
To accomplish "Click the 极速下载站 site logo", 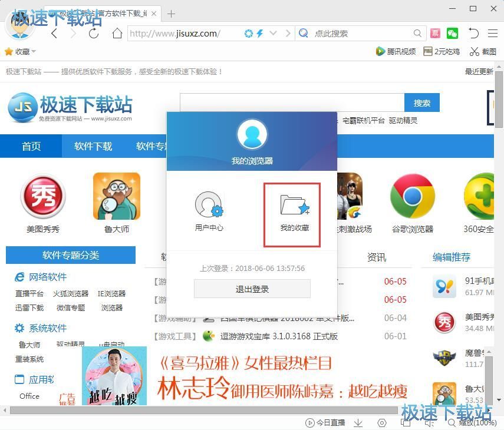I will [x=70, y=108].
